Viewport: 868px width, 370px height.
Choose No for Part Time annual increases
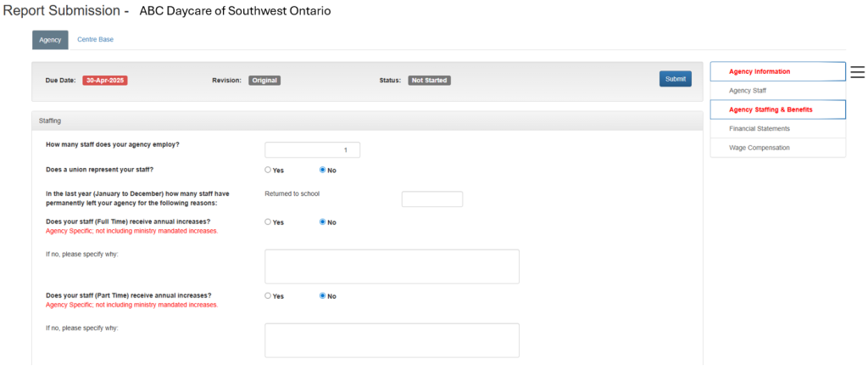322,296
